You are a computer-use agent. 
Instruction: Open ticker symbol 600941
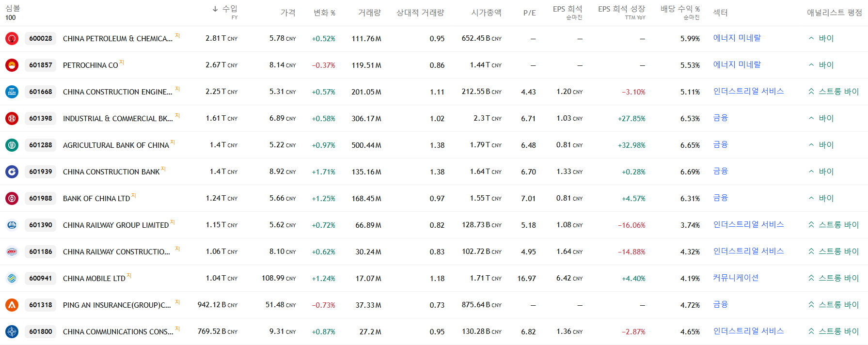[41, 278]
